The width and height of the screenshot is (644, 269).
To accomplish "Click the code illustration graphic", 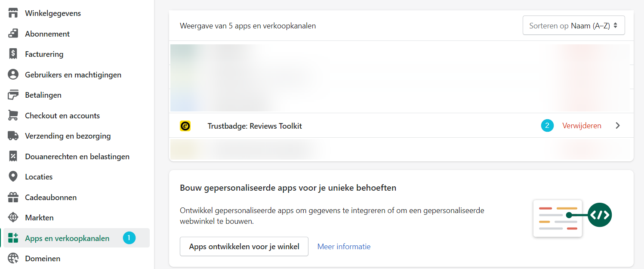I will pos(572,217).
